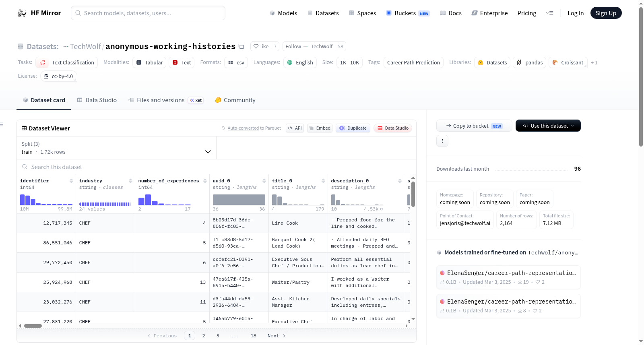Image resolution: width=644 pixels, height=345 pixels.
Task: Open the pandas library tag
Action: point(530,62)
